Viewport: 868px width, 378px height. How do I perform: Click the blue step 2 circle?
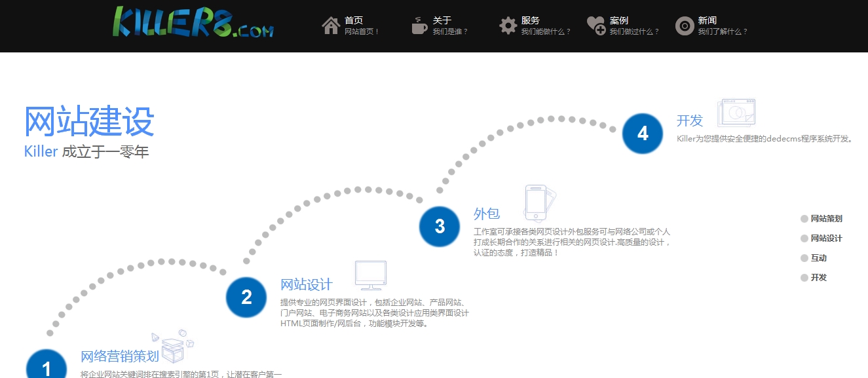point(246,297)
